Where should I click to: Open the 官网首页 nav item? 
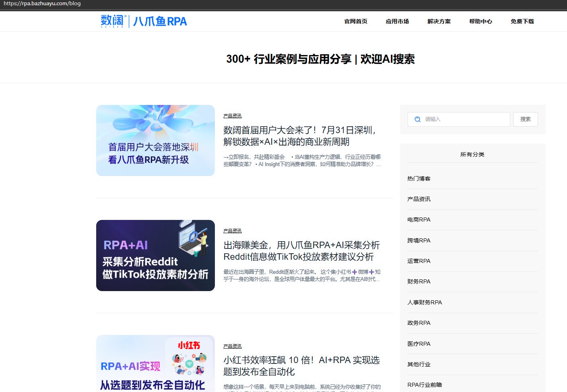tap(356, 21)
